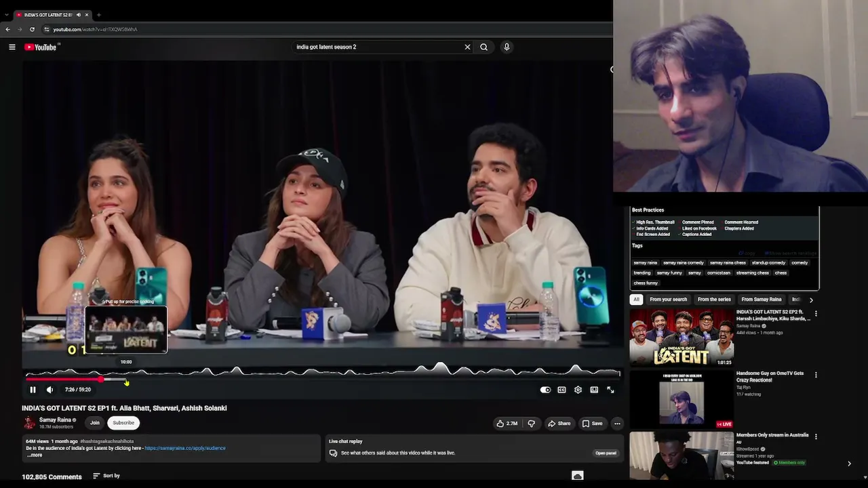Click the YouTube search field

(376, 47)
